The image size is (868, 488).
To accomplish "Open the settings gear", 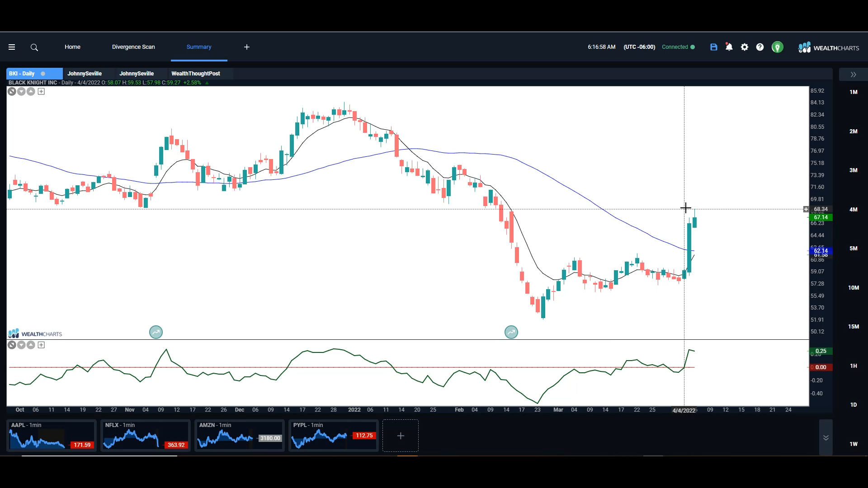I will (745, 47).
